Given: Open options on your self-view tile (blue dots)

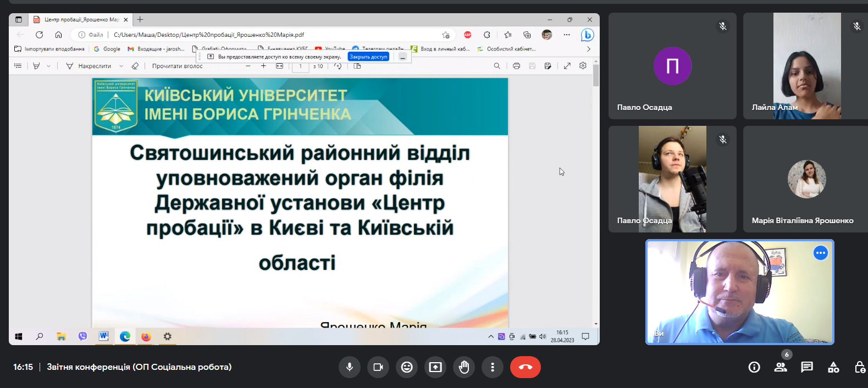Looking at the screenshot, I should [821, 253].
